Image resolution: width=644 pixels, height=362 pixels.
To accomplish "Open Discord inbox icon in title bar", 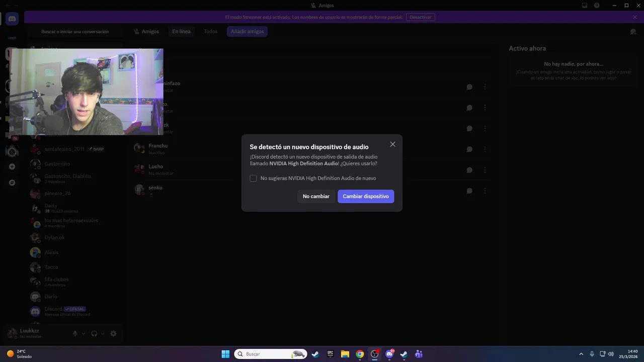I will (x=585, y=6).
